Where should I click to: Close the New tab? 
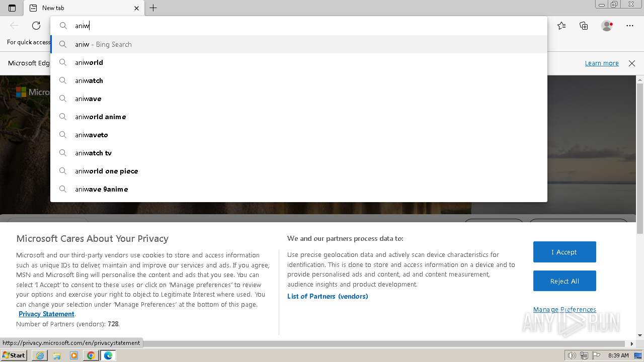click(x=136, y=8)
